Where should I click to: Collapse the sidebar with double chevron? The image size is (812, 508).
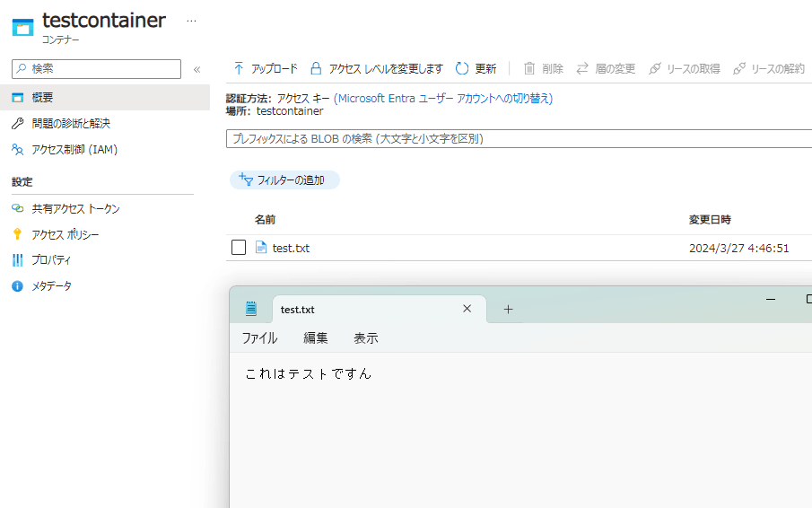pyautogui.click(x=196, y=69)
